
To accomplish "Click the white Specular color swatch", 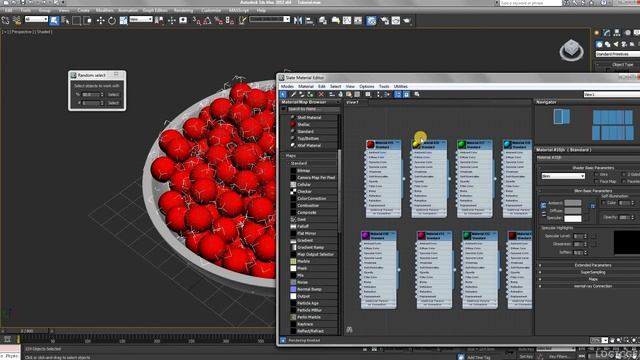I will click(x=573, y=218).
